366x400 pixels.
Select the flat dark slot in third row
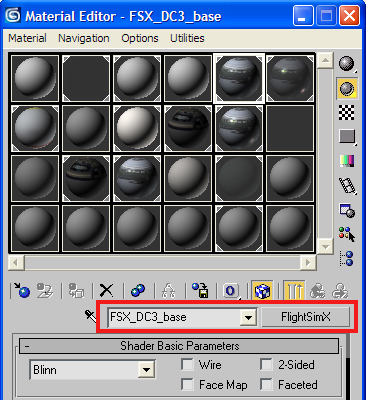(239, 178)
